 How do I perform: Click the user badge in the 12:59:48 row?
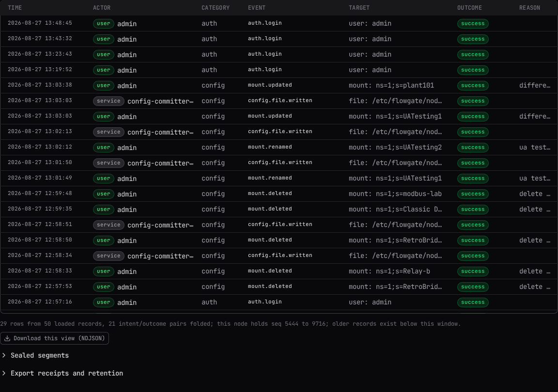point(103,194)
